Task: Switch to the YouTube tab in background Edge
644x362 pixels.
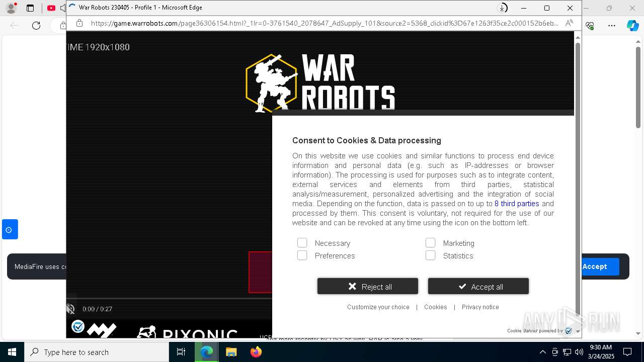Action: [x=51, y=8]
